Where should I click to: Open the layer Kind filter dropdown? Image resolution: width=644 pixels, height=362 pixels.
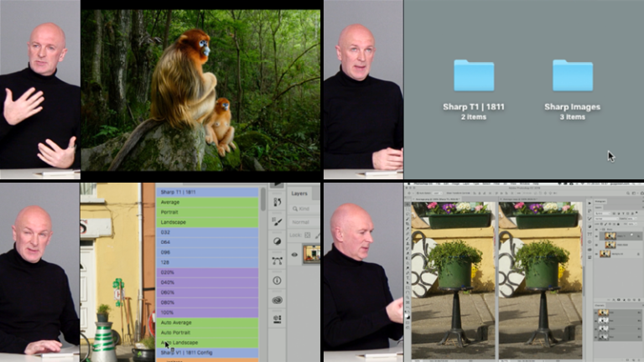point(305,208)
